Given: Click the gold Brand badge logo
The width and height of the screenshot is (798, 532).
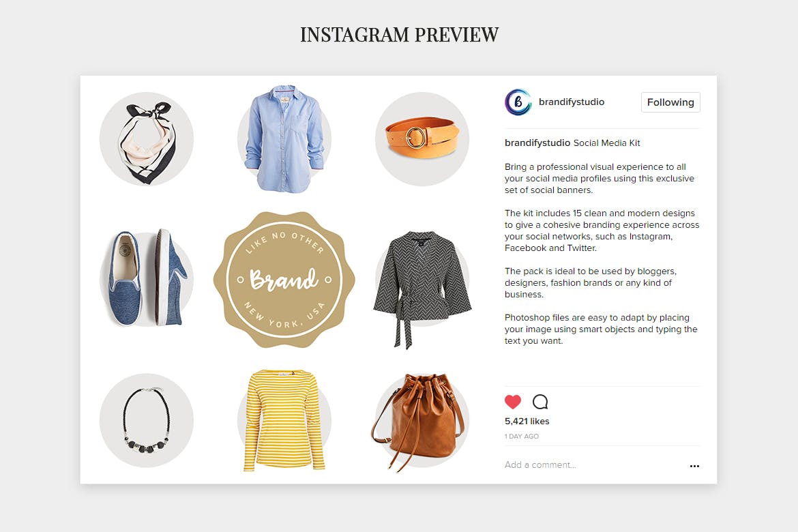Looking at the screenshot, I should click(x=284, y=280).
